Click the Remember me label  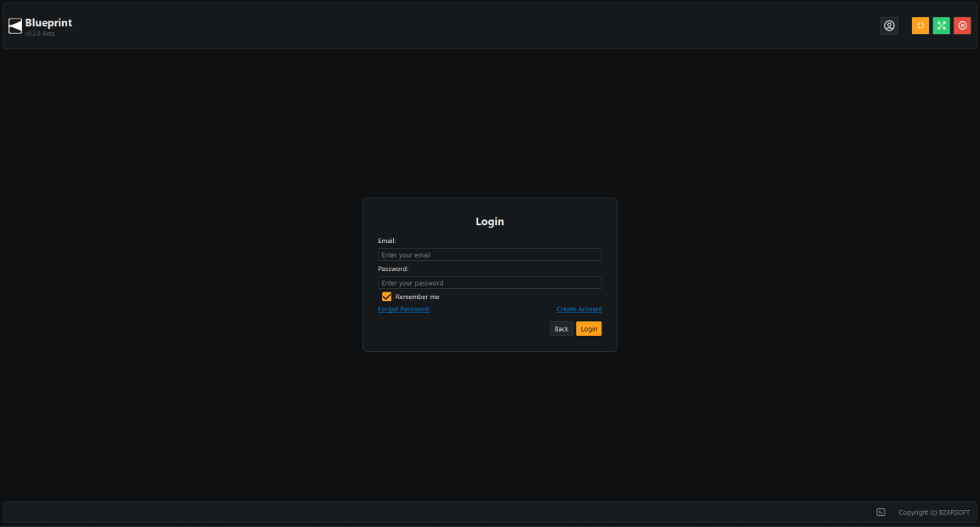click(417, 297)
